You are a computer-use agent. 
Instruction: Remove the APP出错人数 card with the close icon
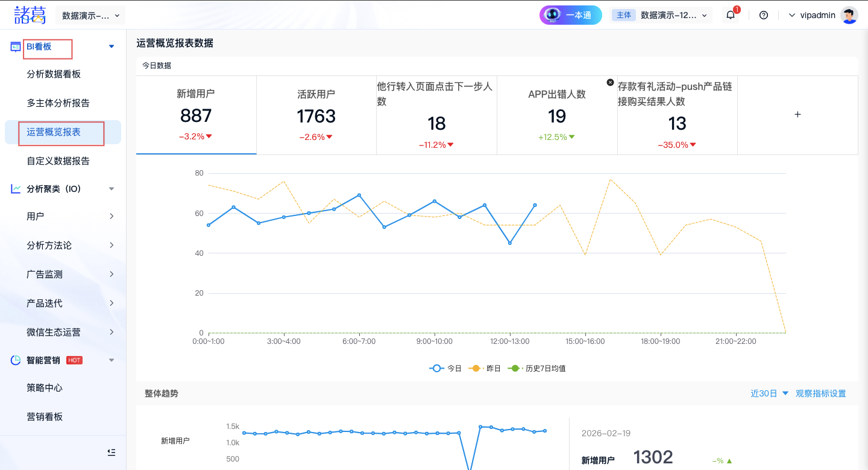[610, 82]
